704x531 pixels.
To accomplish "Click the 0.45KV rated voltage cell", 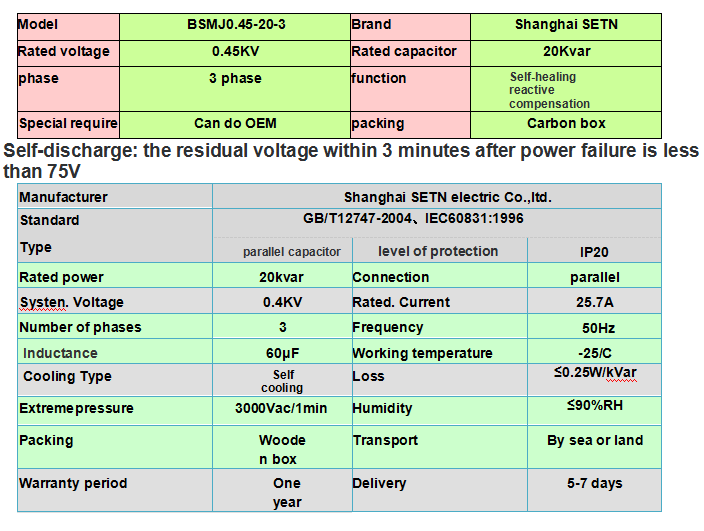I will [235, 52].
